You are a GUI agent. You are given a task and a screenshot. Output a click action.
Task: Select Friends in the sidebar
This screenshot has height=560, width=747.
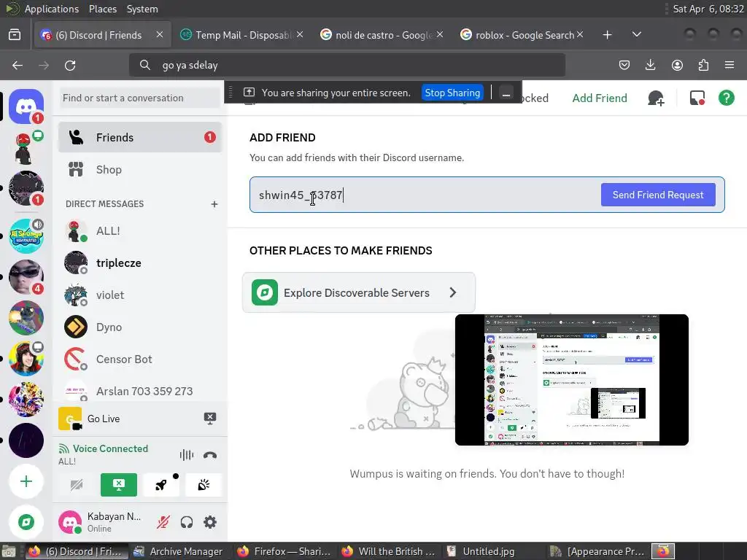point(140,137)
